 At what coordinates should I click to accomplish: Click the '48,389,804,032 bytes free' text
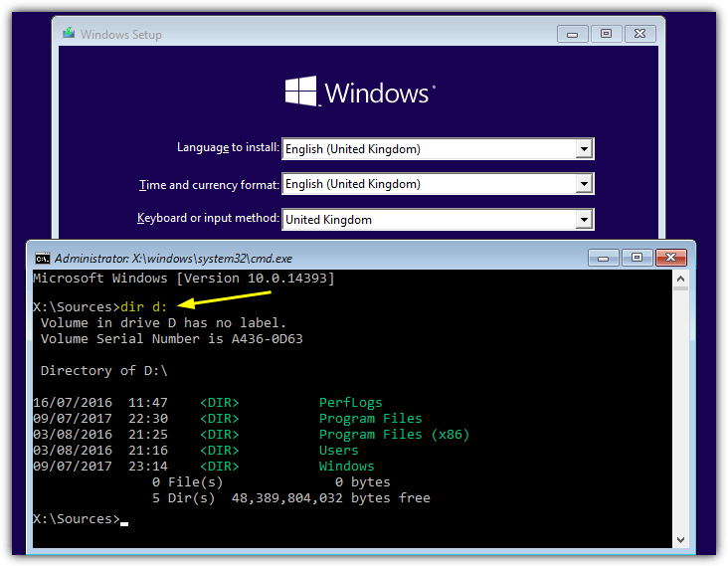(330, 497)
